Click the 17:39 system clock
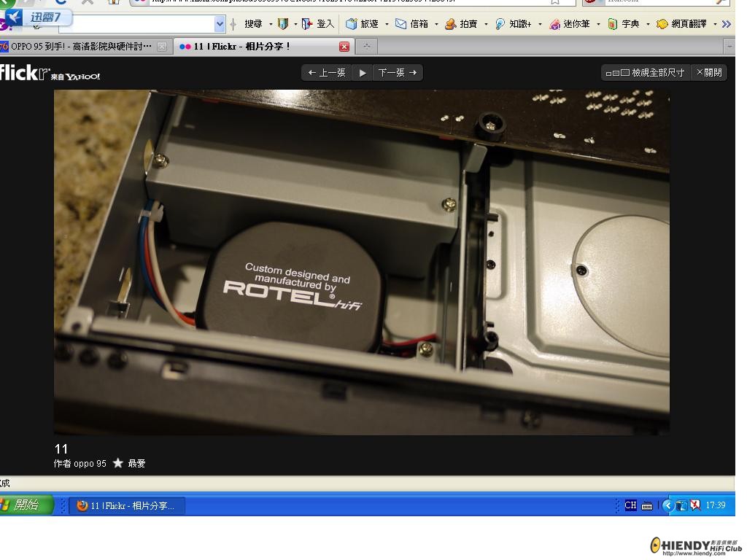 (x=716, y=505)
